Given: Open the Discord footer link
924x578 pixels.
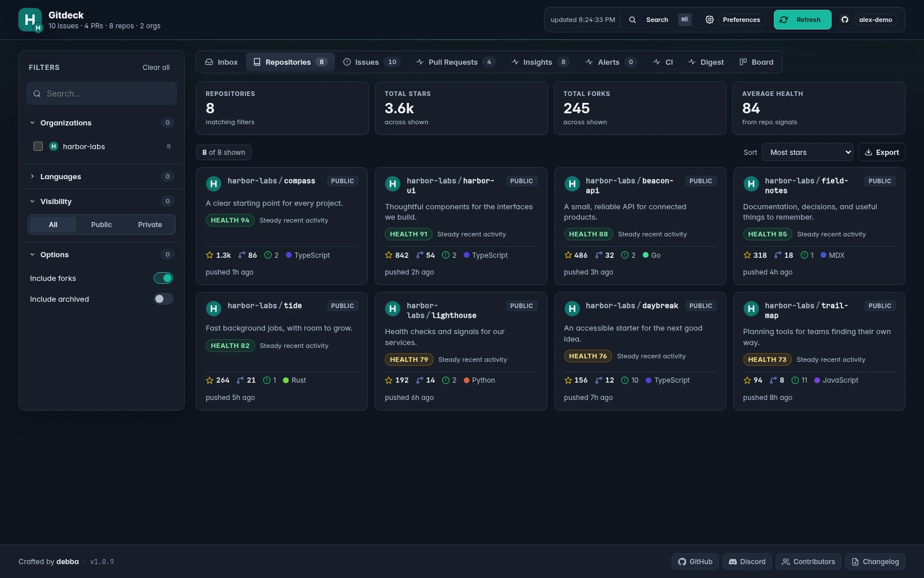Looking at the screenshot, I should click(x=747, y=562).
